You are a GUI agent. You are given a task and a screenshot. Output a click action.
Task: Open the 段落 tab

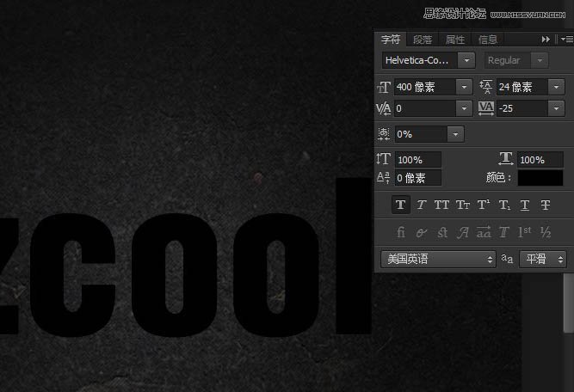pos(423,40)
